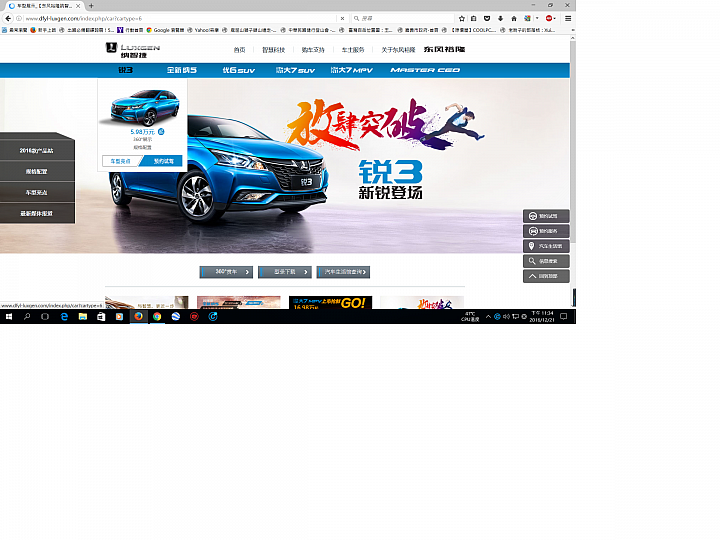The height and width of the screenshot is (540, 720).
Task: Click the round icon beside 5.98万元 price
Action: pyautogui.click(x=161, y=131)
